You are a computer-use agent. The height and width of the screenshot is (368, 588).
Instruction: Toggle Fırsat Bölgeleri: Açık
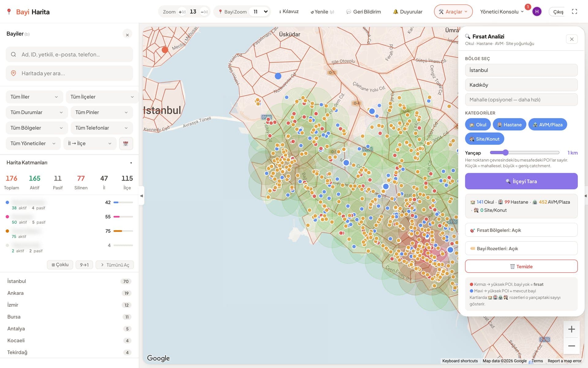(x=521, y=230)
